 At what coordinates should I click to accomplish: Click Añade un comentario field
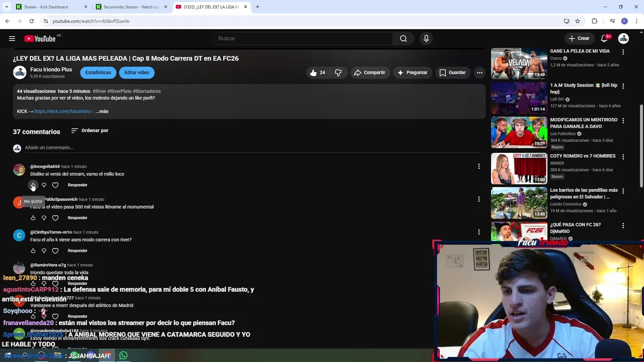252,148
